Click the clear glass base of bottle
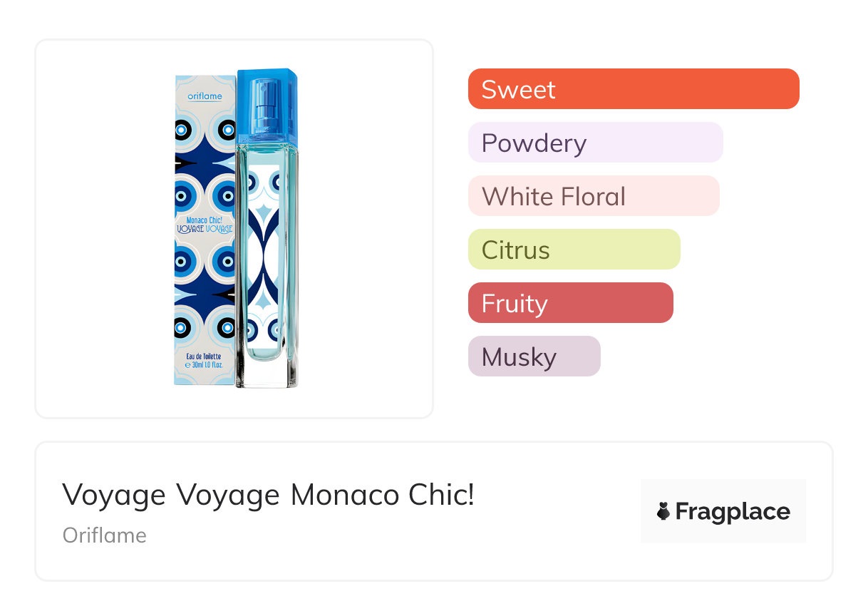Viewport: 868px width, 616px height. [x=267, y=373]
